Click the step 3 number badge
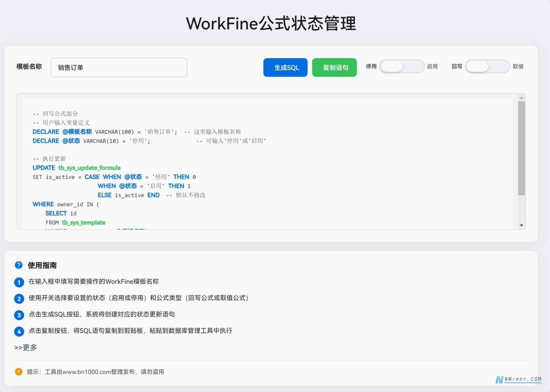Viewport: 550px width, 392px height. click(19, 315)
